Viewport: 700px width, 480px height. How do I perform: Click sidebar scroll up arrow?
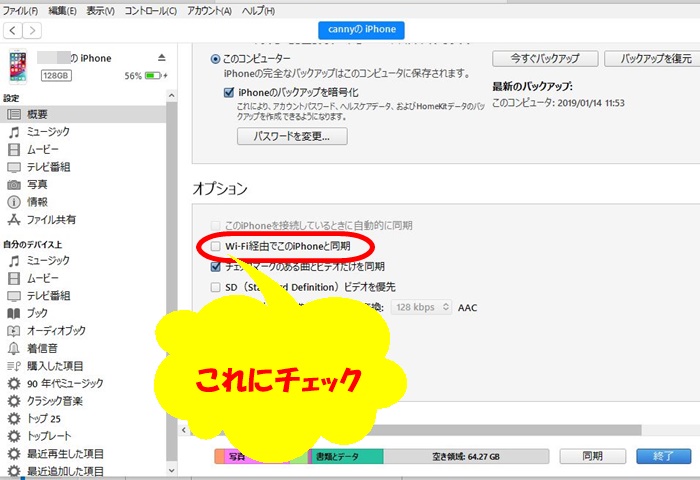[x=171, y=96]
